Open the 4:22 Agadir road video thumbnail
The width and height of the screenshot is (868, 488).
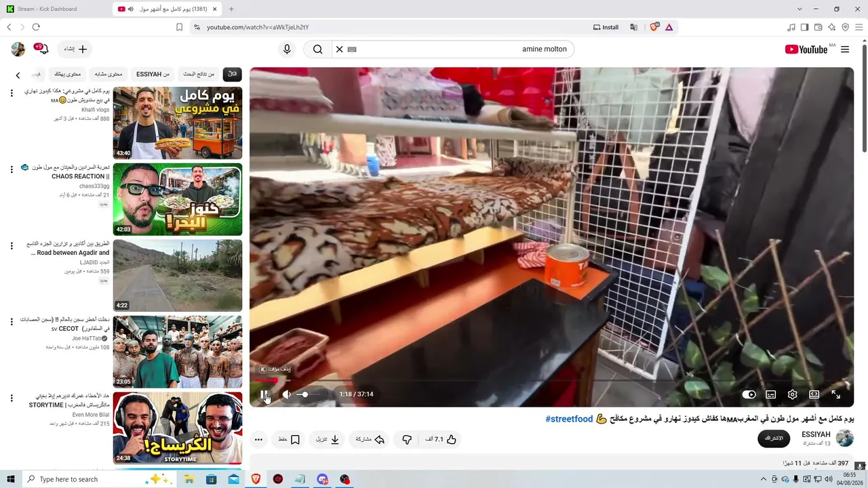[x=177, y=275]
